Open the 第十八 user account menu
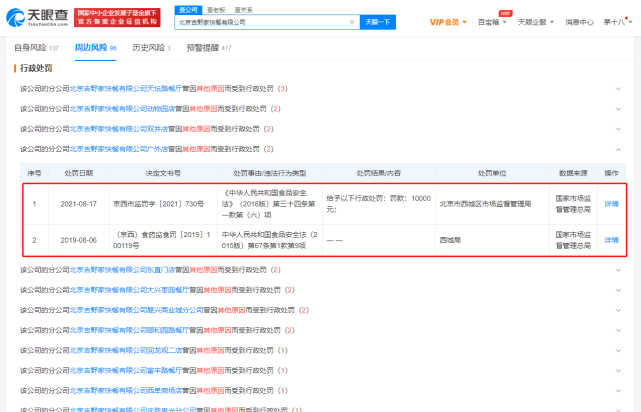641x412 pixels. (x=618, y=22)
